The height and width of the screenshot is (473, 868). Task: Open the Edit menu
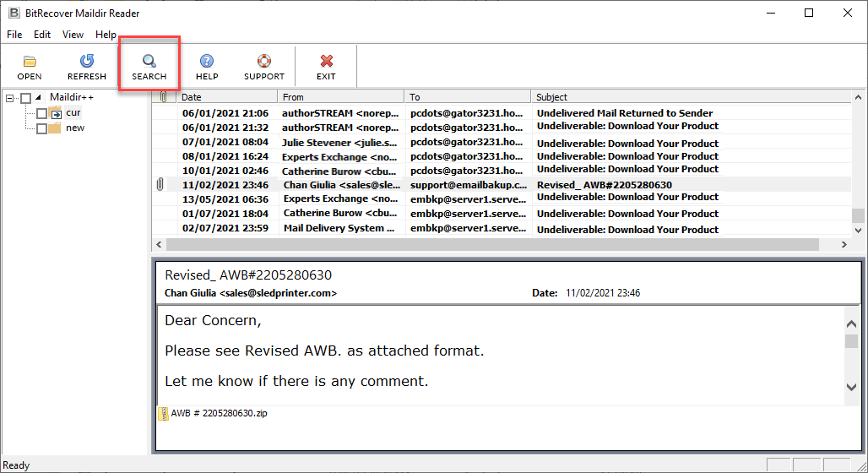[x=42, y=35]
